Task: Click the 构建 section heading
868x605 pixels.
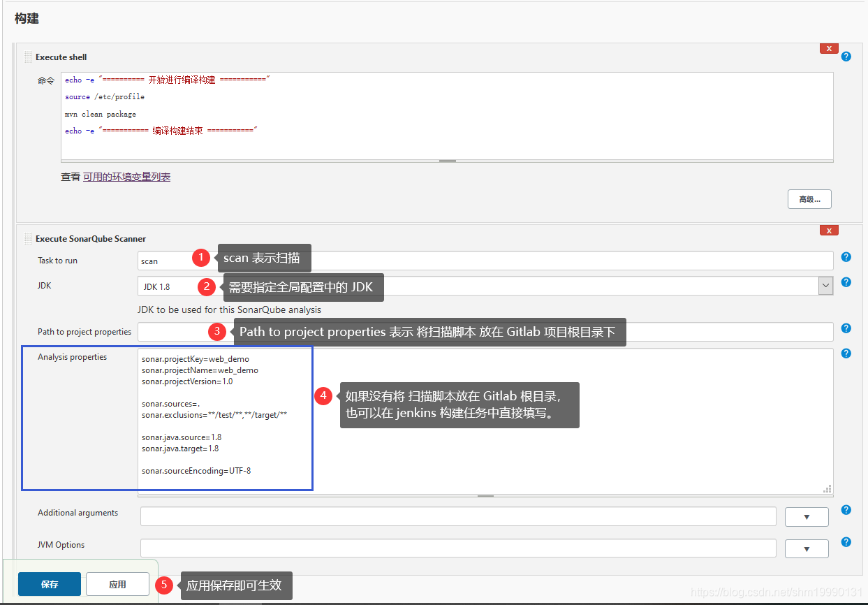Action: (x=27, y=19)
